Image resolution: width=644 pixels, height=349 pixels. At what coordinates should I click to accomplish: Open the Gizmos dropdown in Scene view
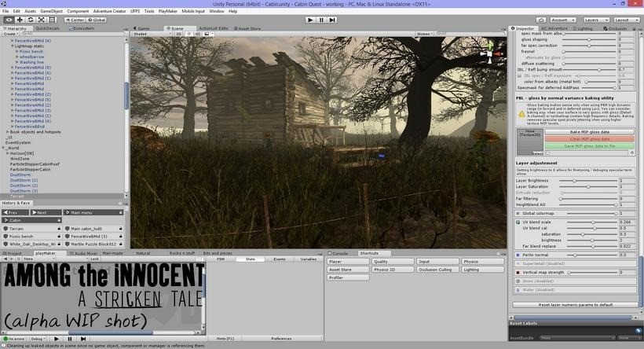click(x=424, y=34)
